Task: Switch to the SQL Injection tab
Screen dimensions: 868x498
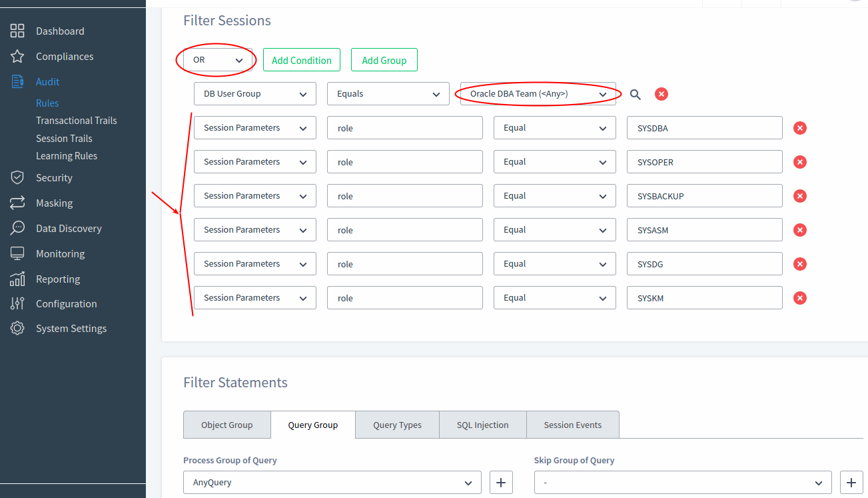Action: coord(482,425)
